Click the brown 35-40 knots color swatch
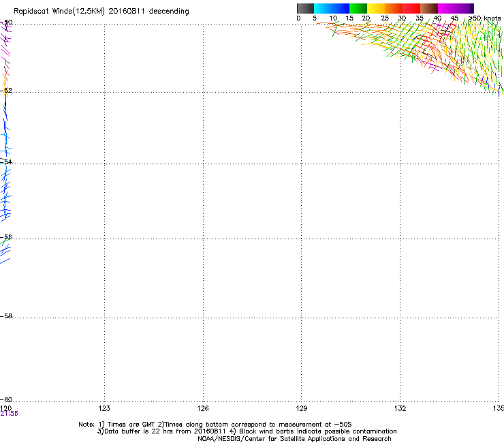The height and width of the screenshot is (443, 504). (429, 8)
